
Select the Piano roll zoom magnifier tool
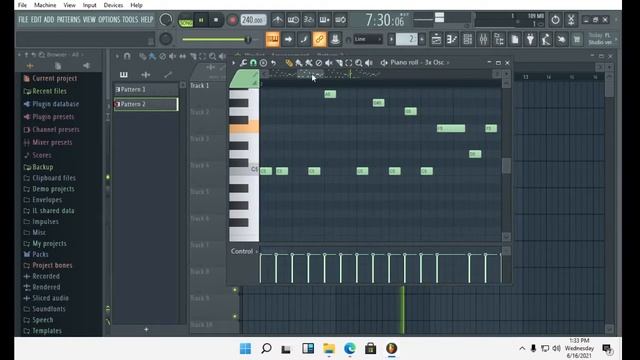pos(358,63)
